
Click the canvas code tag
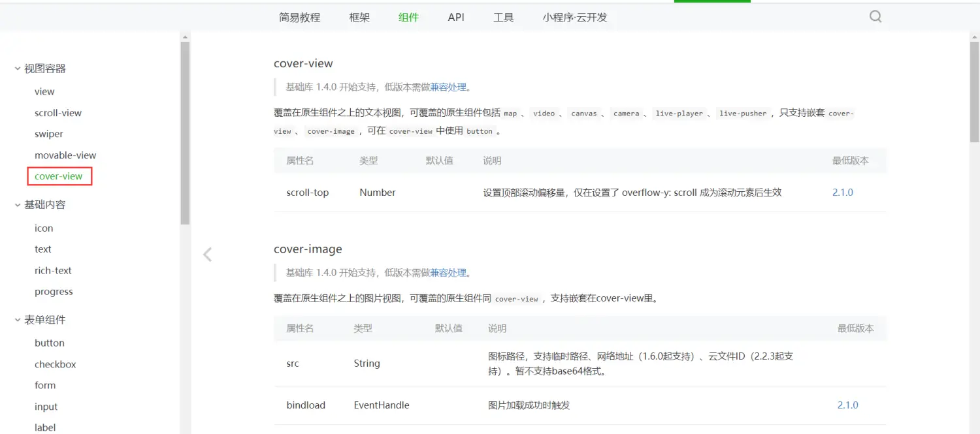pyautogui.click(x=584, y=114)
